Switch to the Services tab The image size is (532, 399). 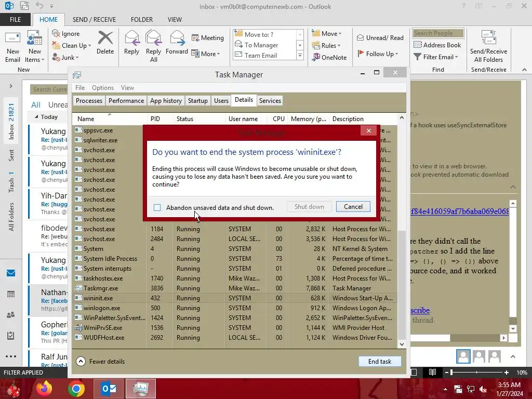(x=270, y=101)
